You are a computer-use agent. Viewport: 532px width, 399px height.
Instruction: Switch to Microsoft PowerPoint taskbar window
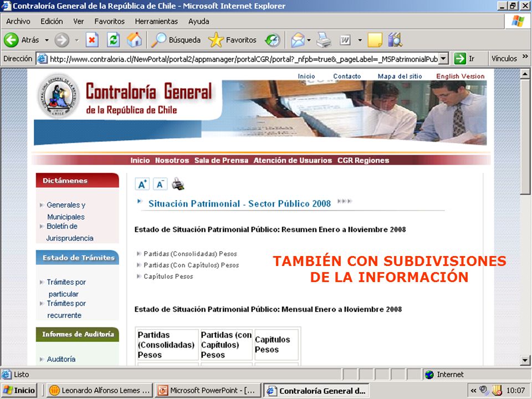pyautogui.click(x=207, y=391)
